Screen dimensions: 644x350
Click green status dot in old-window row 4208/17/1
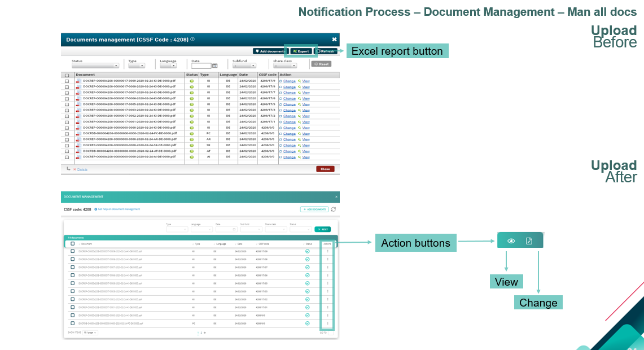point(191,122)
